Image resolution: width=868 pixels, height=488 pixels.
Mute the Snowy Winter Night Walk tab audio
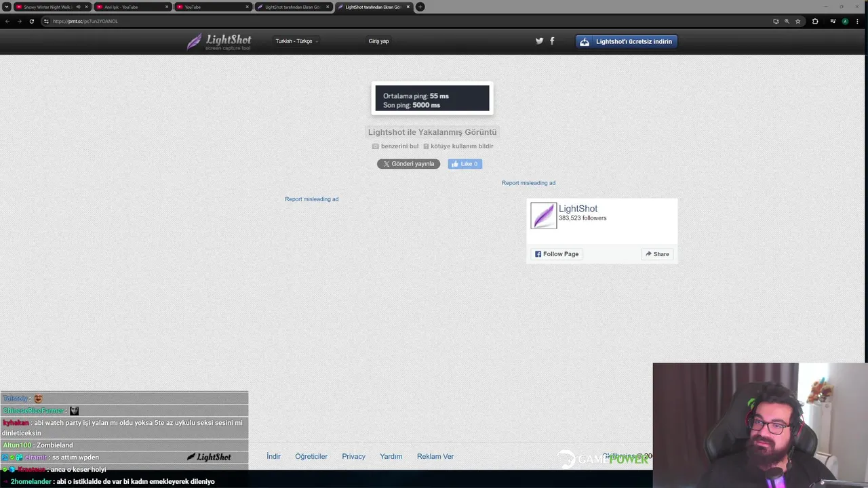(78, 7)
